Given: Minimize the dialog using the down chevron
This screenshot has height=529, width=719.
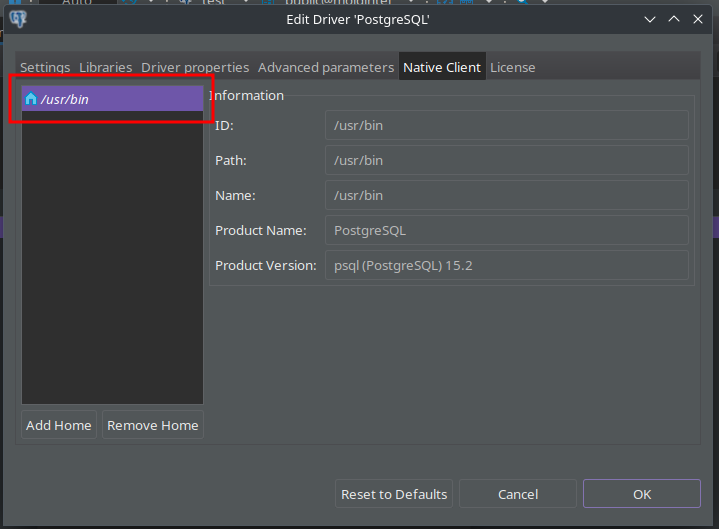Looking at the screenshot, I should (x=650, y=19).
